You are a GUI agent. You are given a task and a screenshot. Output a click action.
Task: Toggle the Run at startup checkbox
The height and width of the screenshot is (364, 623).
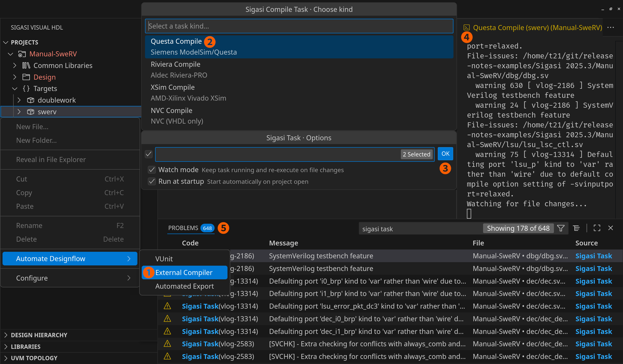tap(152, 181)
